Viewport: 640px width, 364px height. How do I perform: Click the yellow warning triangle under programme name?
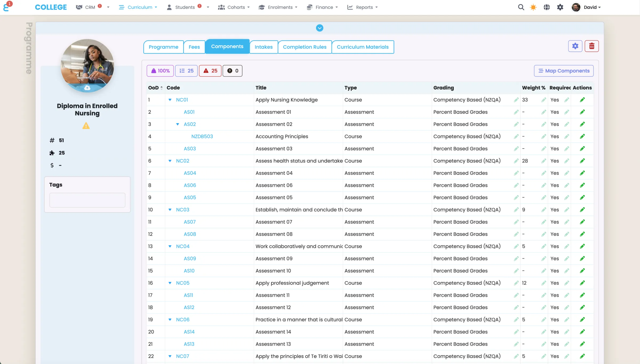coord(86,126)
